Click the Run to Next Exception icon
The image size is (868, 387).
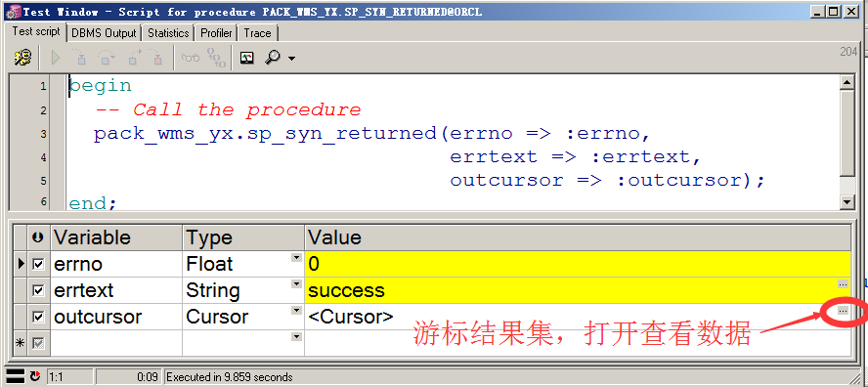coord(156,57)
